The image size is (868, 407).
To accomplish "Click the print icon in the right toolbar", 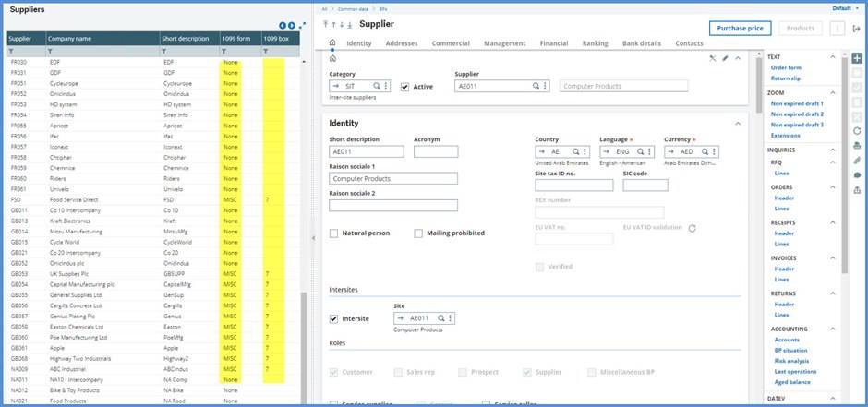I will [857, 146].
